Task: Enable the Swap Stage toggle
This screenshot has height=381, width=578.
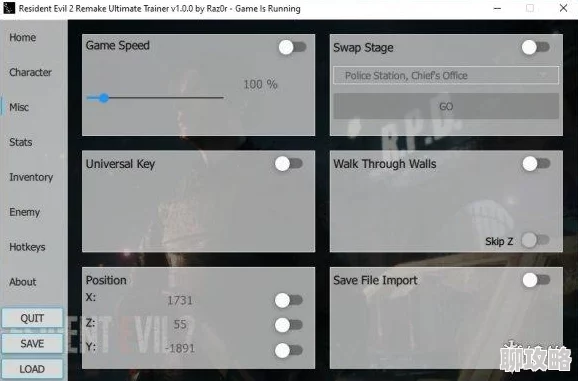Action: tap(536, 47)
